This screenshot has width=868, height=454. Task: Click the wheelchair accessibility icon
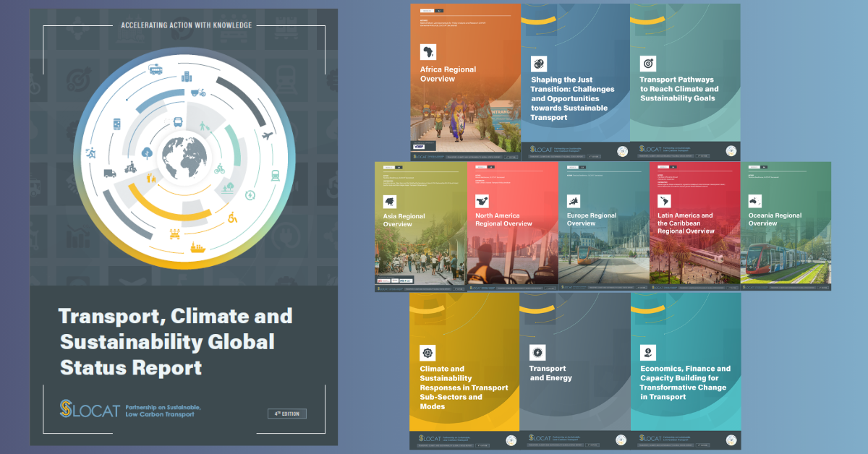coord(233,216)
